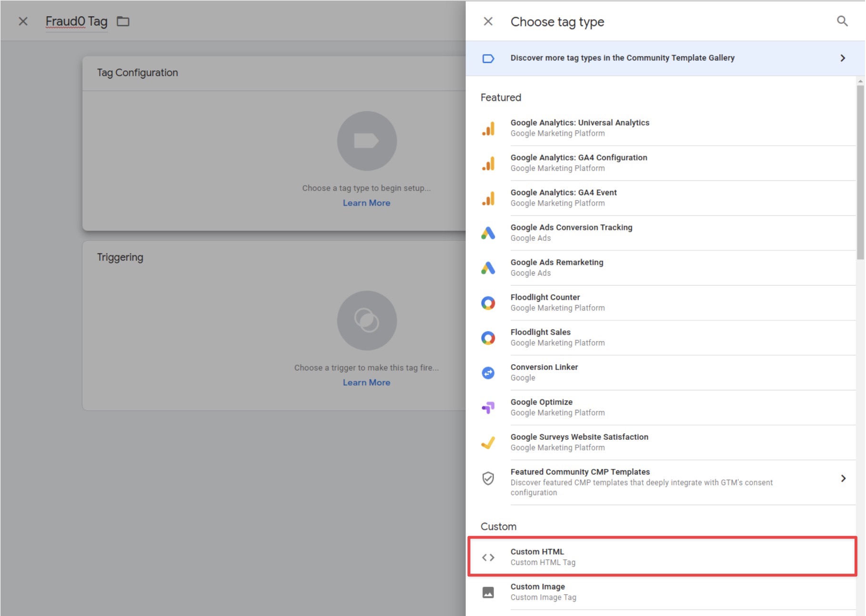Click the Google Surveys checkmark icon
Image resolution: width=866 pixels, height=616 pixels.
click(x=489, y=442)
